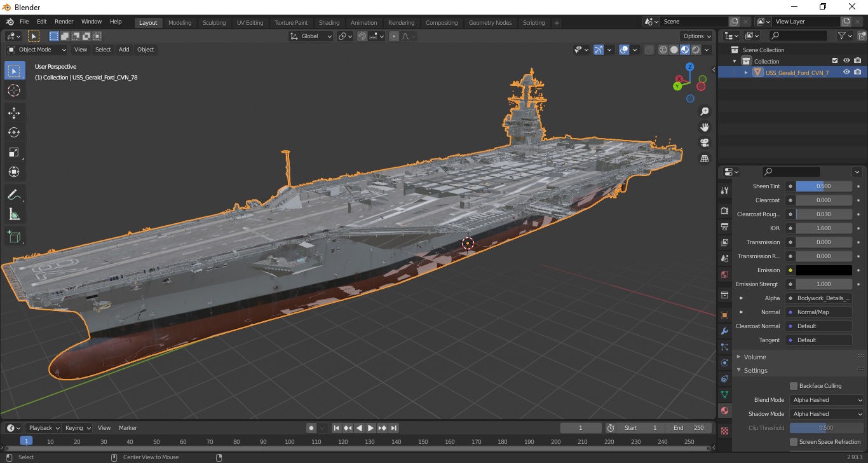Hide USS_Gerald_Ford object with eye icon
868x463 pixels.
pos(846,73)
